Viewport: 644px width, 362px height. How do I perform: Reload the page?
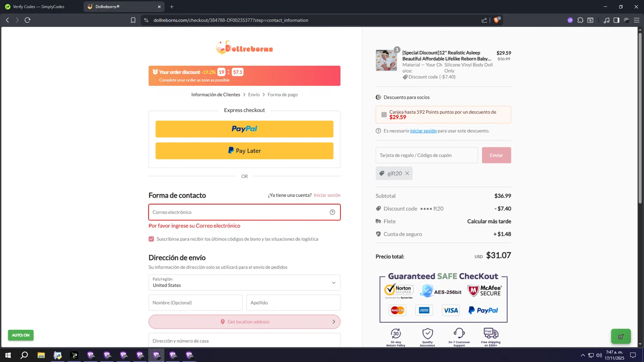click(x=27, y=20)
